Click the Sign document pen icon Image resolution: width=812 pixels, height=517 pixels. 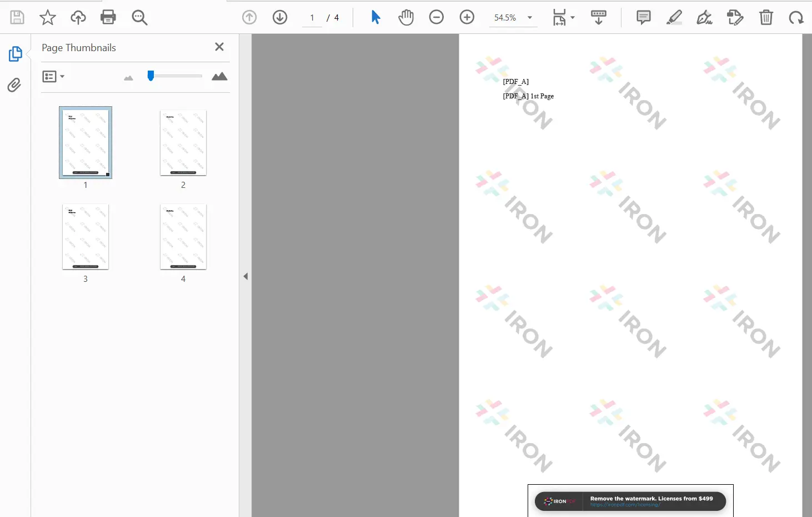pyautogui.click(x=704, y=17)
